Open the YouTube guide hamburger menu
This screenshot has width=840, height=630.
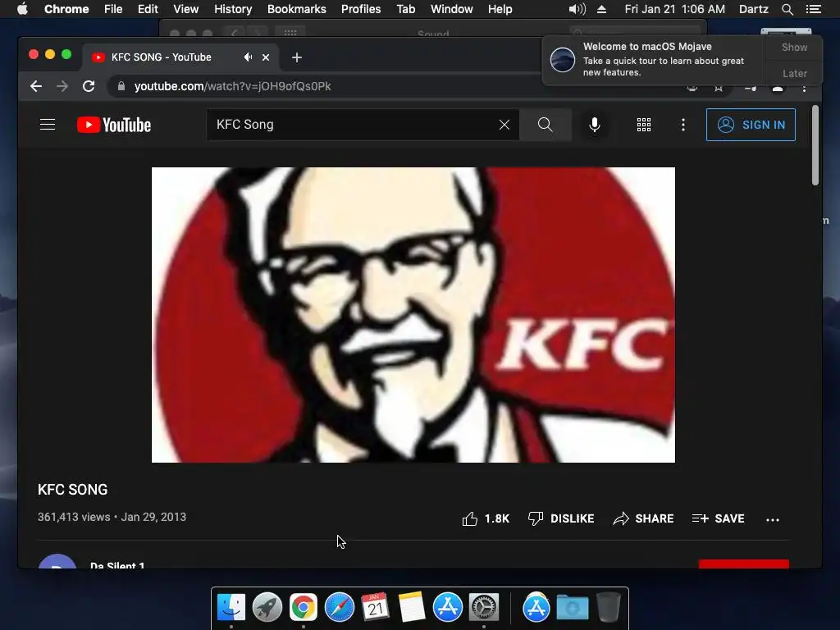[x=48, y=125]
